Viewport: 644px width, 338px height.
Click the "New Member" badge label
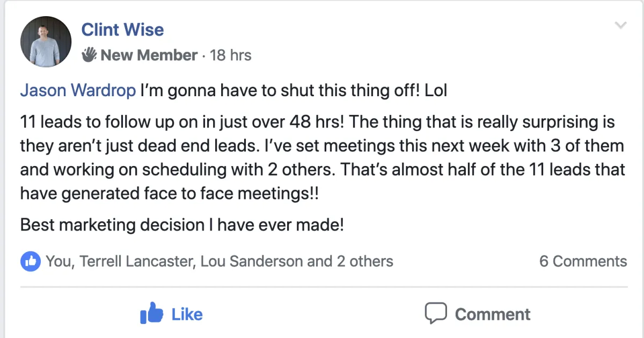[149, 55]
